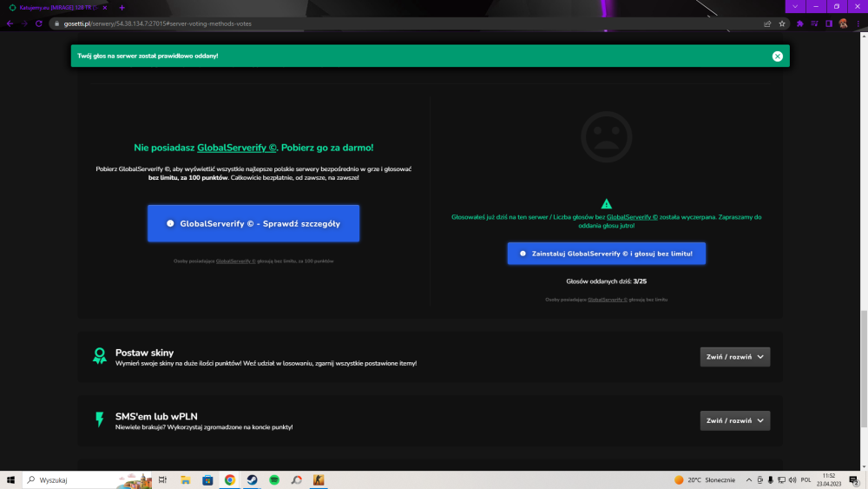Open Microsoft Store from the taskbar

207,479
